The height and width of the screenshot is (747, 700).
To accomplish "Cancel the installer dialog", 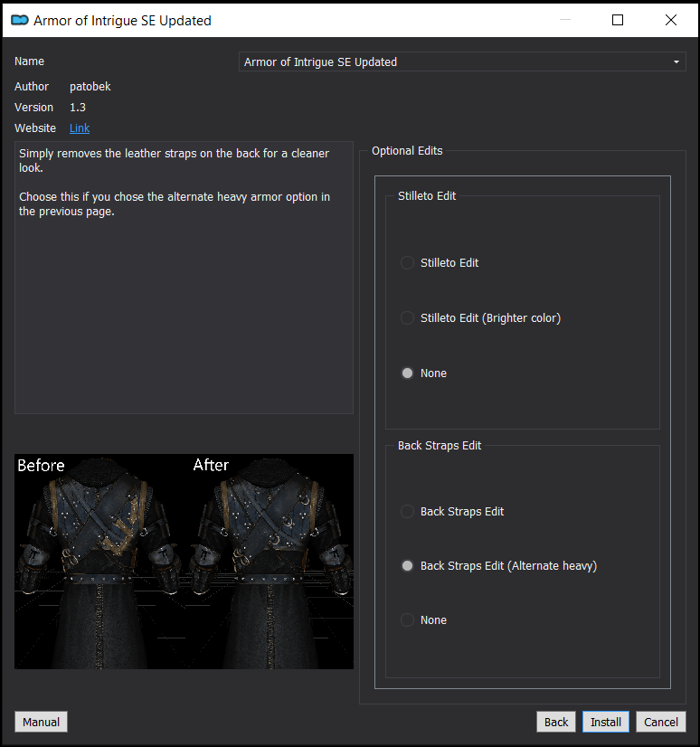I will click(x=661, y=722).
